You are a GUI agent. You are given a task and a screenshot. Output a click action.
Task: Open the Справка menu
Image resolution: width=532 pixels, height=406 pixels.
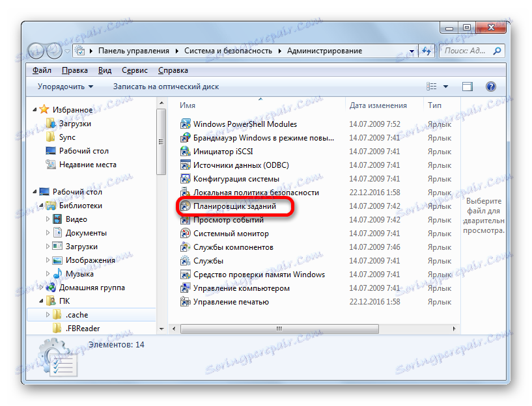173,70
